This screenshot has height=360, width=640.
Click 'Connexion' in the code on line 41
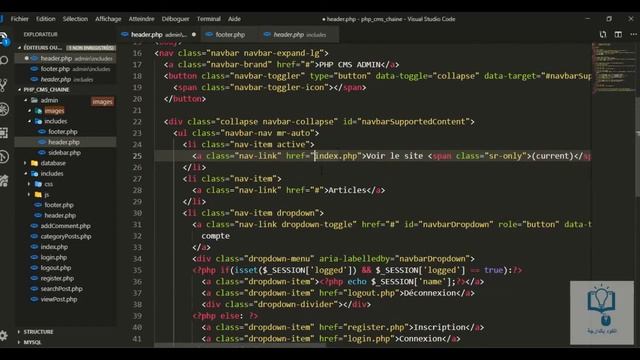420,339
